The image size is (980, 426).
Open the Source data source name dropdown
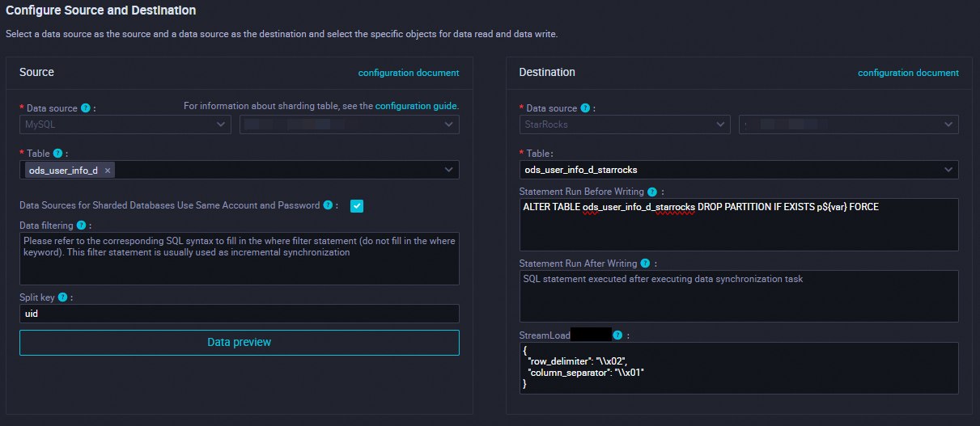[x=350, y=124]
